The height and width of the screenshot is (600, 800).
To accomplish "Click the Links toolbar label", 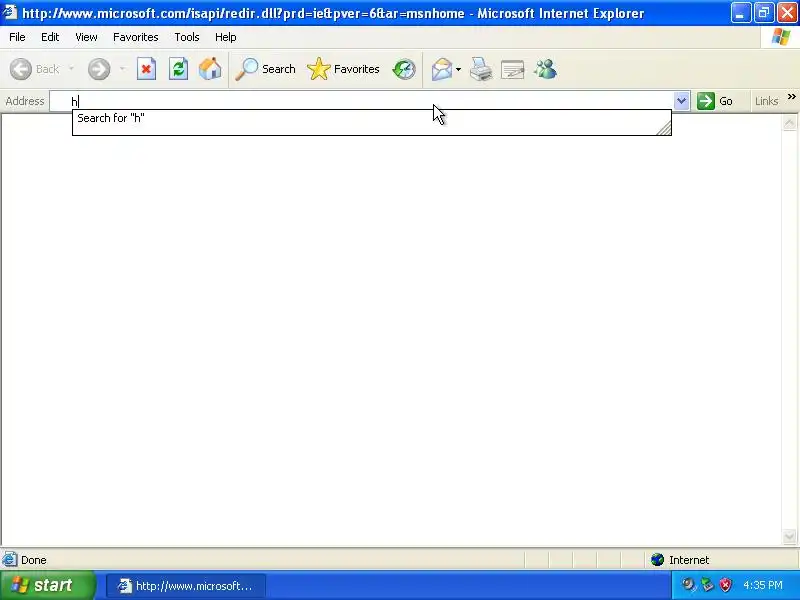I will coord(766,101).
